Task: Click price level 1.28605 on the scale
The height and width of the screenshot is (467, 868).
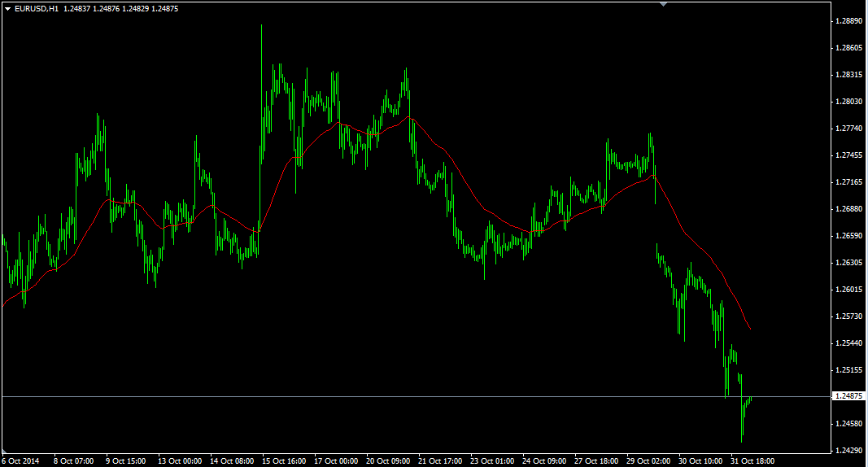Action: tap(848, 47)
